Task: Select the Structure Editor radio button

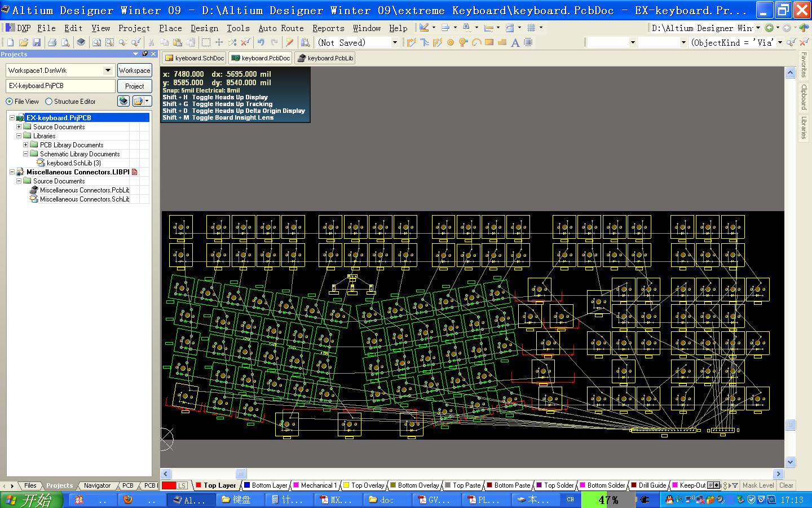Action: 48,102
